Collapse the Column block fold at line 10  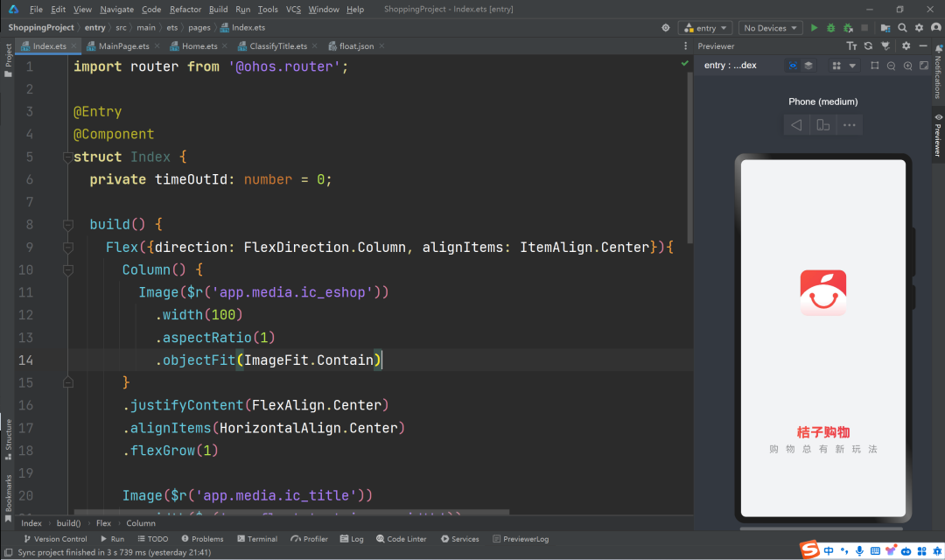68,270
